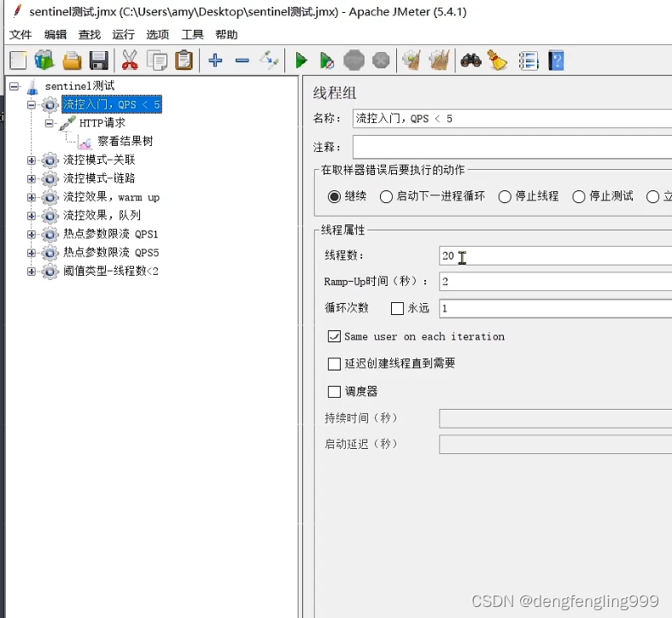Click the 循环次数 input field

coord(555,308)
